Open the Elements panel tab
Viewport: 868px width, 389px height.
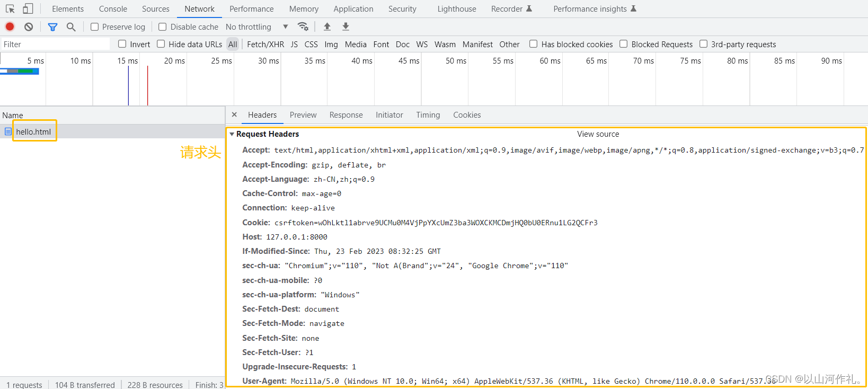(x=68, y=9)
